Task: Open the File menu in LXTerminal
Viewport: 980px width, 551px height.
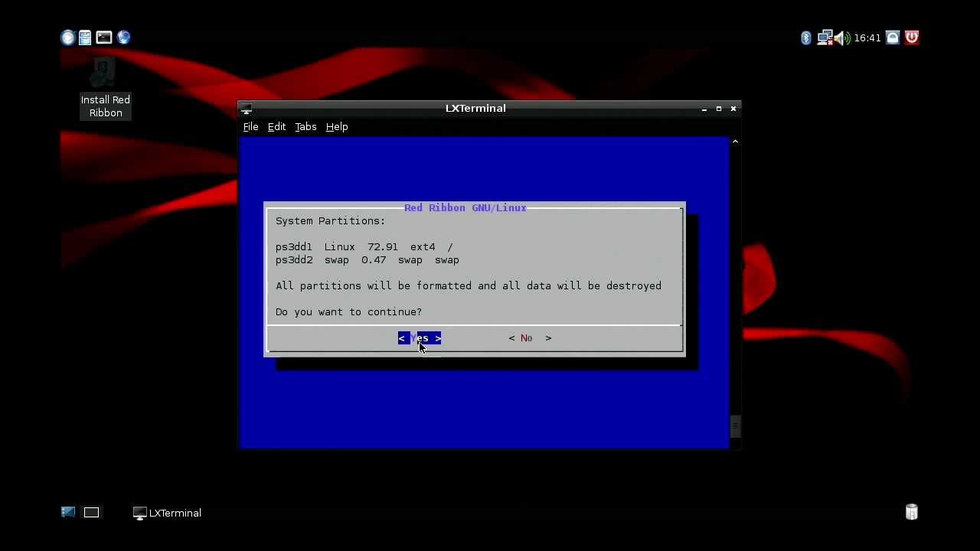Action: 250,127
